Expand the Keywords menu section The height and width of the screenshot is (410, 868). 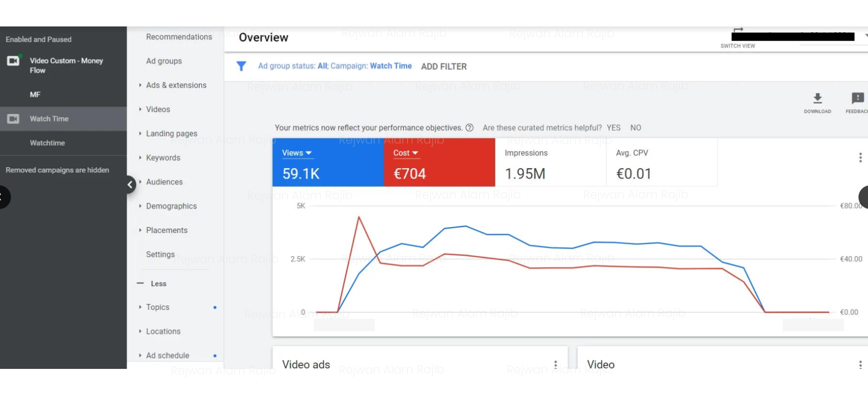pos(163,158)
